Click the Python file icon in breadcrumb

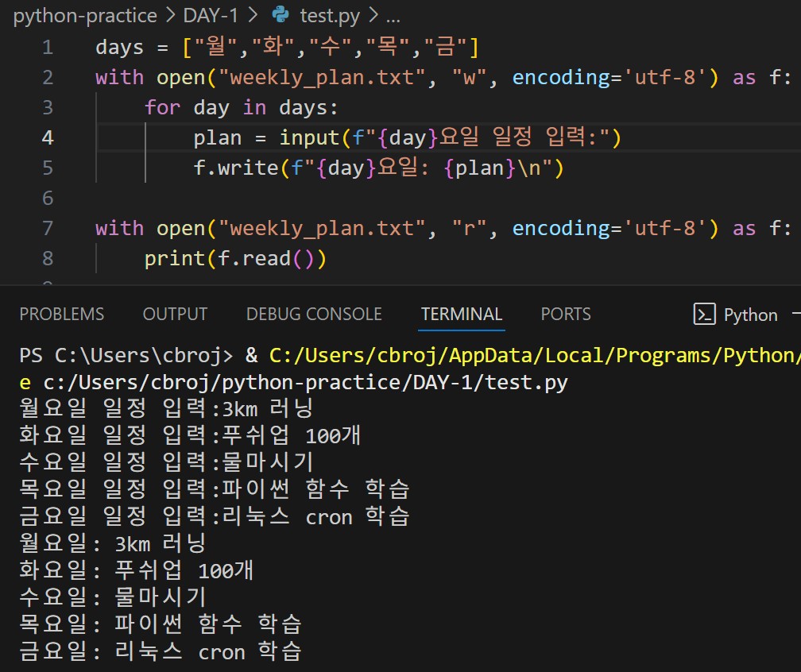(281, 15)
